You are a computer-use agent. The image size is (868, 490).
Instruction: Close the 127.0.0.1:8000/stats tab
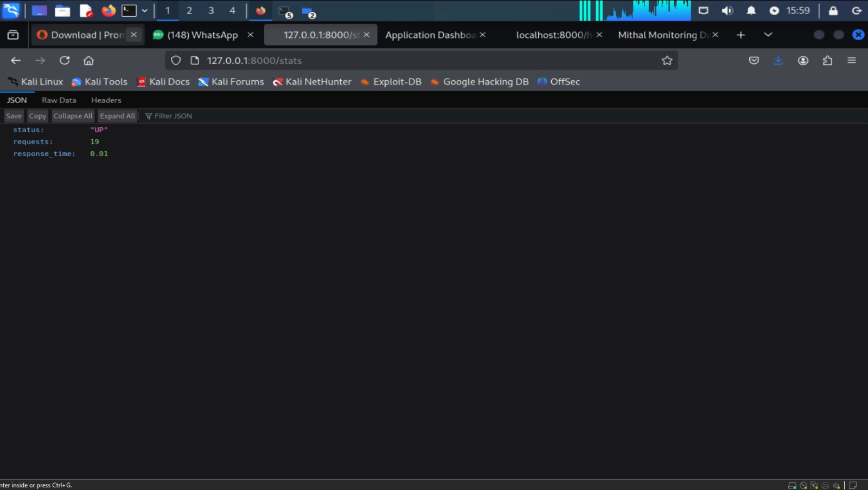[367, 35]
